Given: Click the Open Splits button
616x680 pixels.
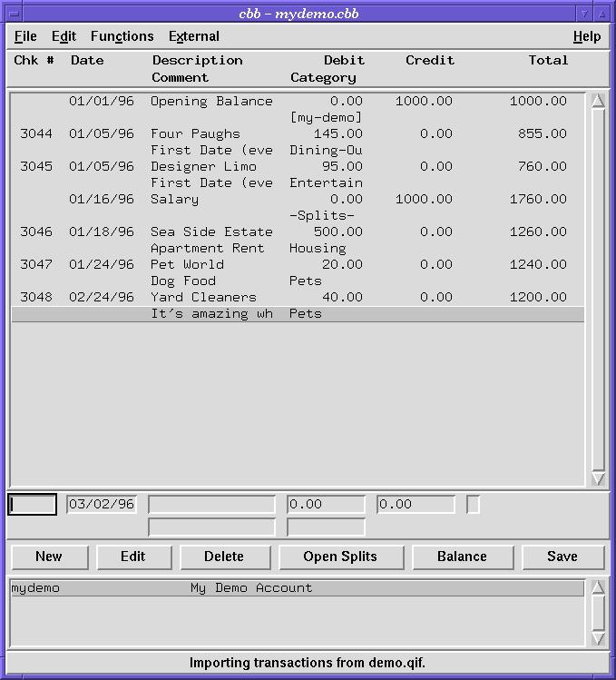Looking at the screenshot, I should click(x=340, y=557).
